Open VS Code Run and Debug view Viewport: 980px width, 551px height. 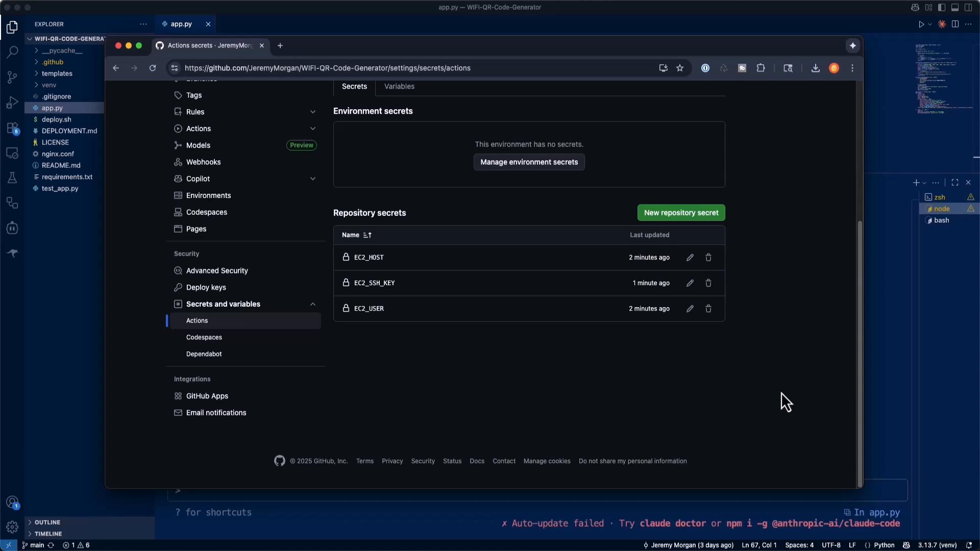point(12,103)
